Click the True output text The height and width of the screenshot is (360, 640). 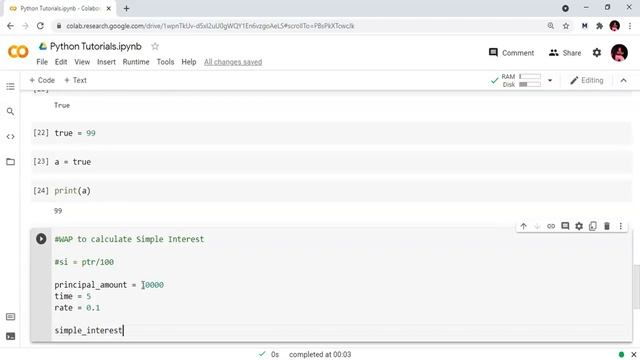(x=62, y=105)
